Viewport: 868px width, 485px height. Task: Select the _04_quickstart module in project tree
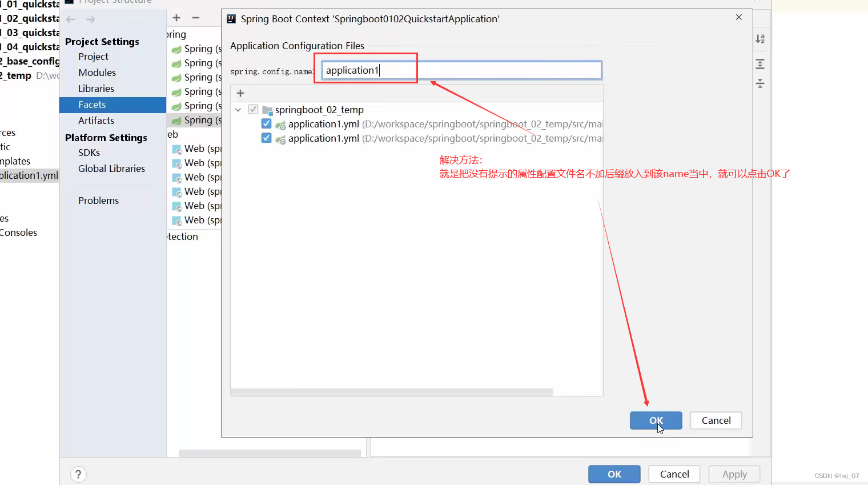tap(29, 47)
